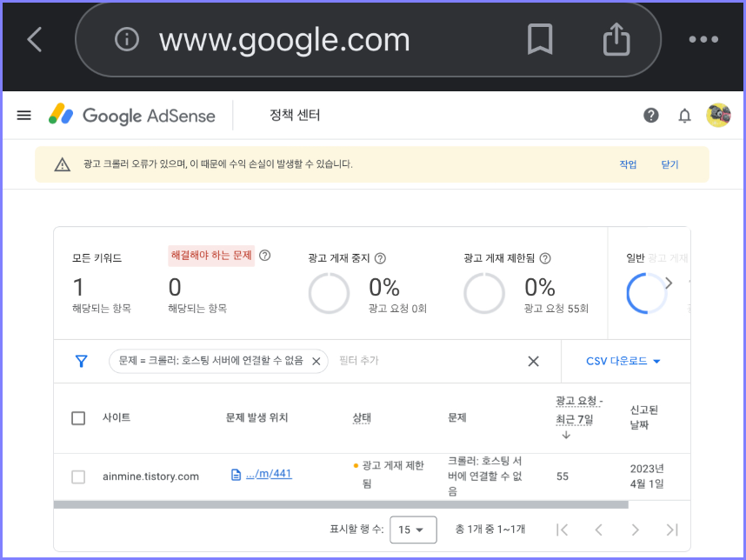This screenshot has height=560, width=746.
Task: Open notifications bell icon
Action: pos(684,116)
